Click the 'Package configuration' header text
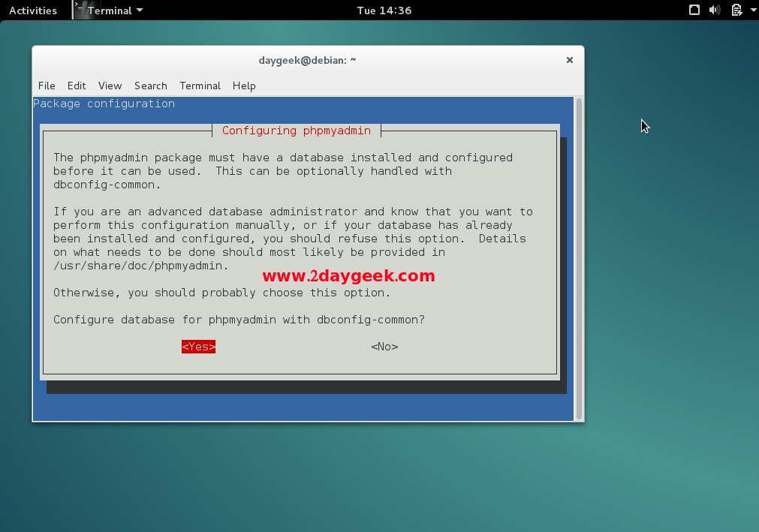 104,104
